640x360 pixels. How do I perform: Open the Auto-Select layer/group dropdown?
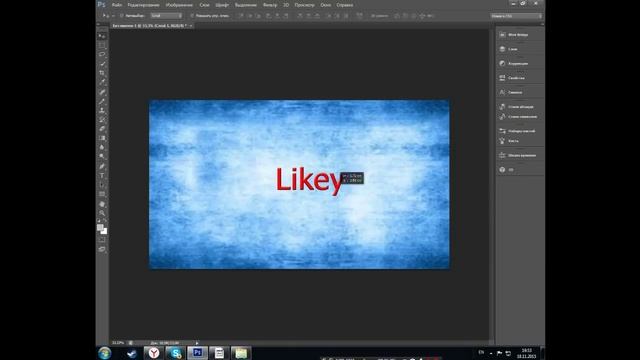166,16
